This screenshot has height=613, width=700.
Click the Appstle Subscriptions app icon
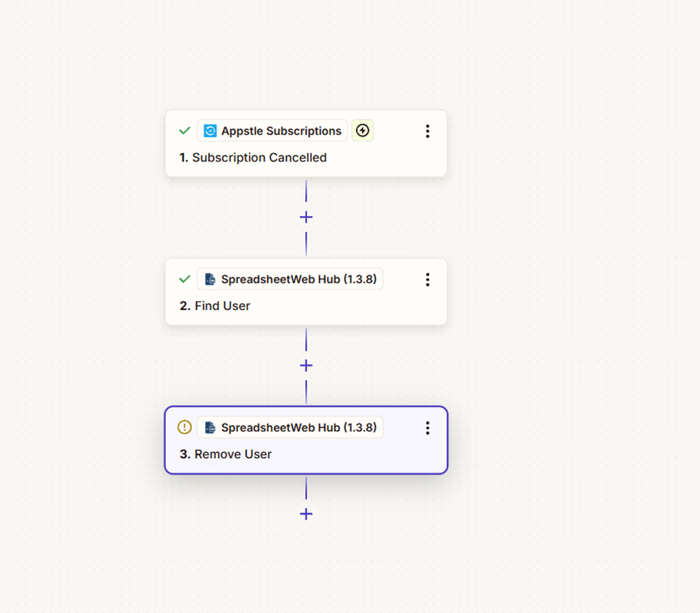210,131
